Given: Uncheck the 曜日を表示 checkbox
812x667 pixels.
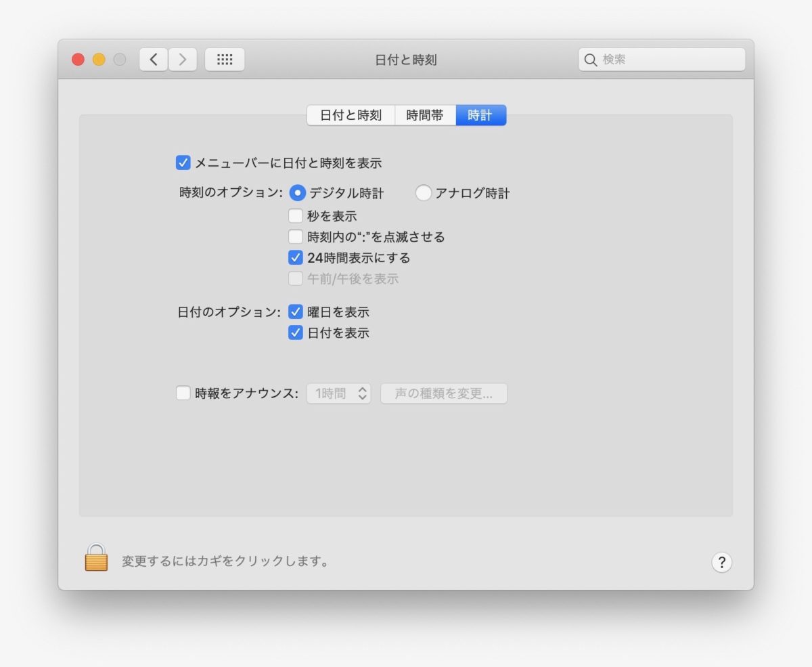Looking at the screenshot, I should [x=296, y=312].
